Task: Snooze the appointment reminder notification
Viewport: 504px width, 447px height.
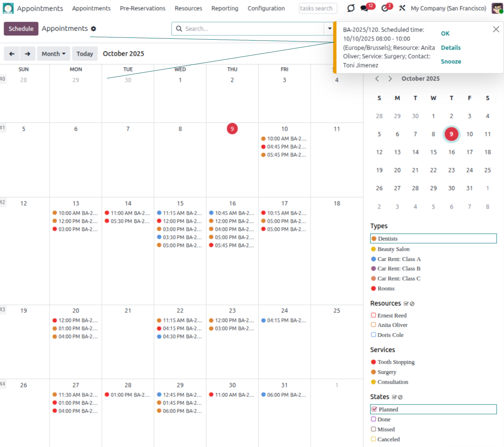Action: pyautogui.click(x=451, y=62)
